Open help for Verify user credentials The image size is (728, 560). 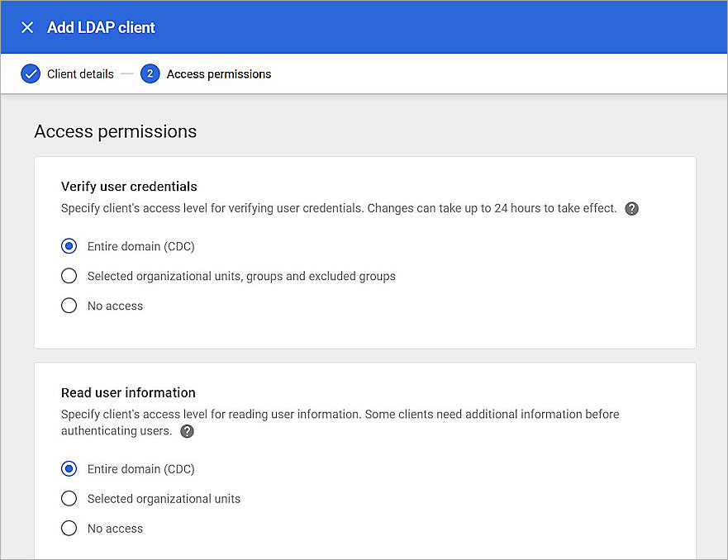[631, 208]
